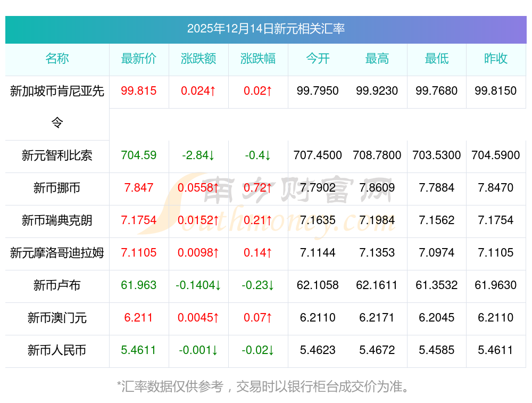The width and height of the screenshot is (532, 403).
Task: Click opening value 99.7950
Action: point(318,91)
